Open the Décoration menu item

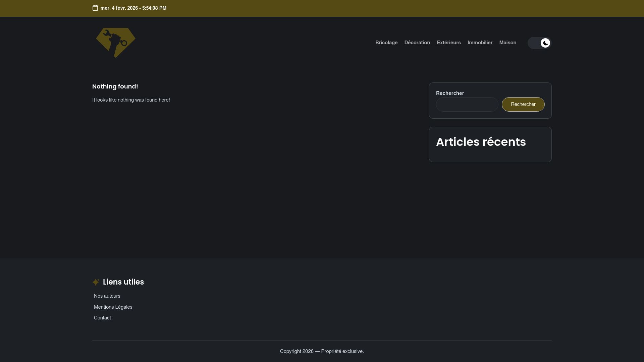417,43
